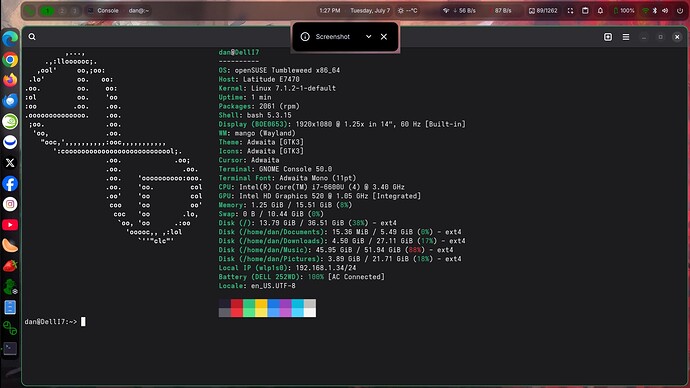Click the 1:27 PM clock

330,11
